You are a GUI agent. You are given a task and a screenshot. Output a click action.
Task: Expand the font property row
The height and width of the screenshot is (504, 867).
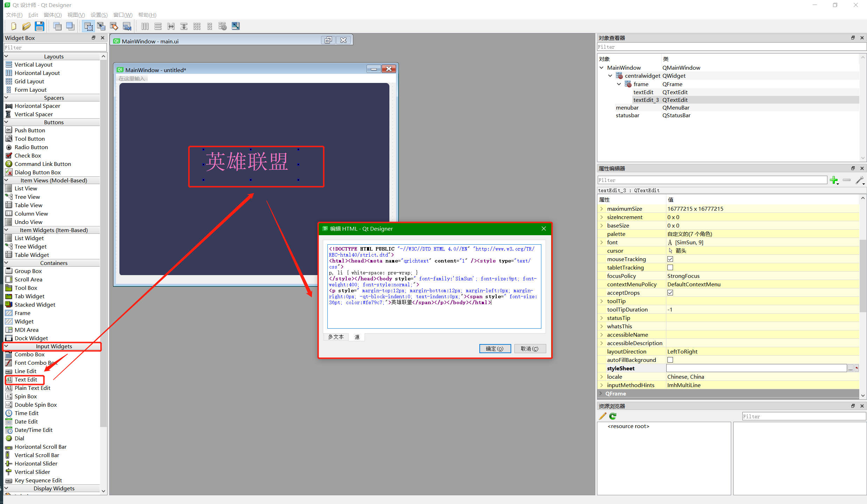coord(602,242)
